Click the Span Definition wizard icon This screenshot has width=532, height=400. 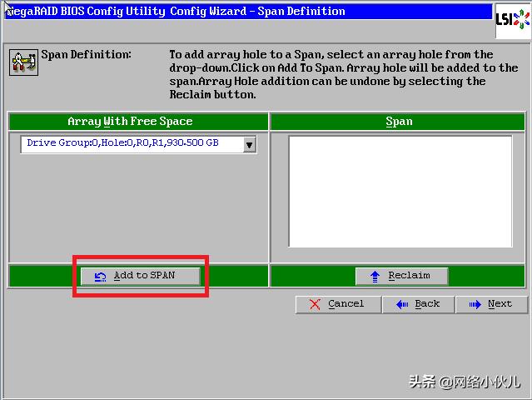[x=23, y=62]
